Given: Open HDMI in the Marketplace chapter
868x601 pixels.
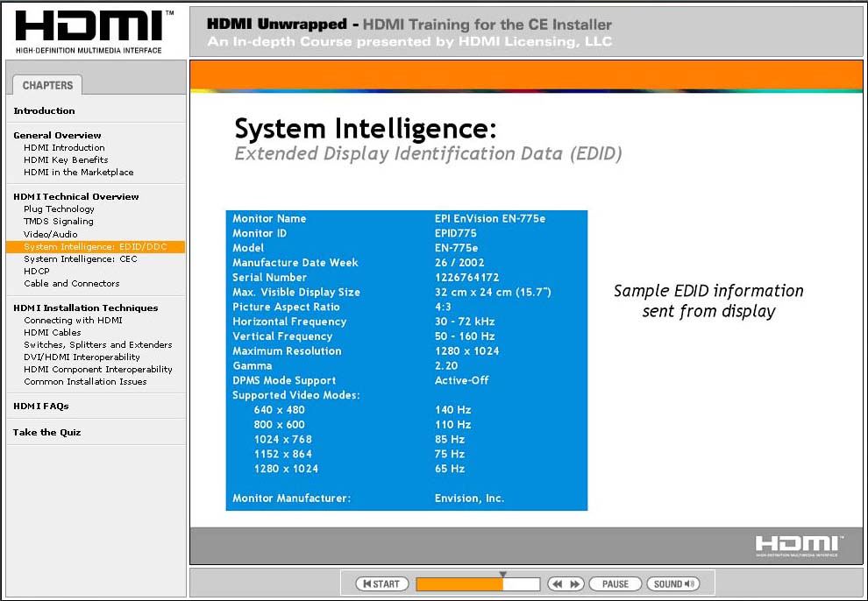Looking at the screenshot, I should pyautogui.click(x=79, y=172).
